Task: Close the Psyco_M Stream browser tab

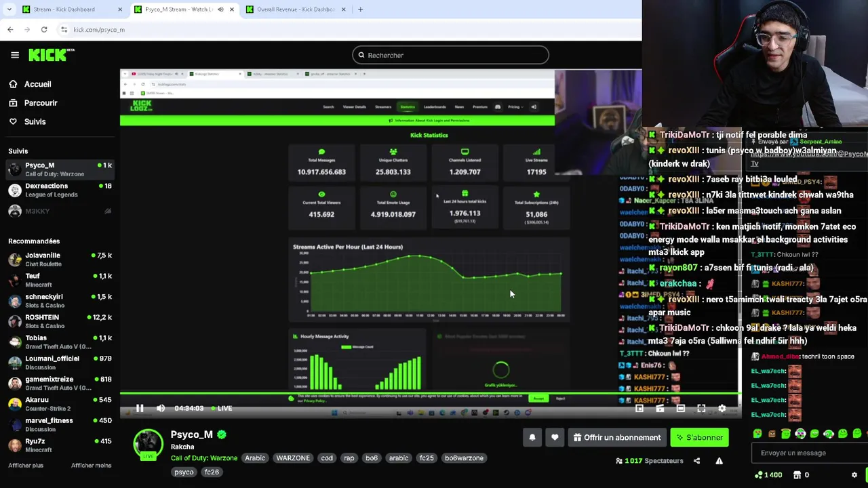Action: pyautogui.click(x=232, y=9)
